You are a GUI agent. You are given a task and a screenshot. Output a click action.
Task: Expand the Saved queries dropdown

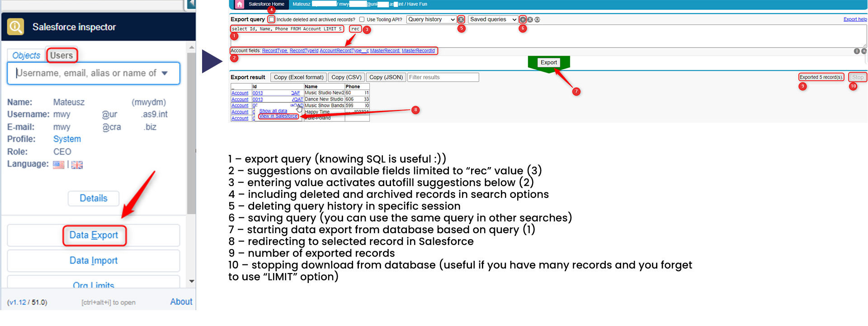pyautogui.click(x=493, y=19)
